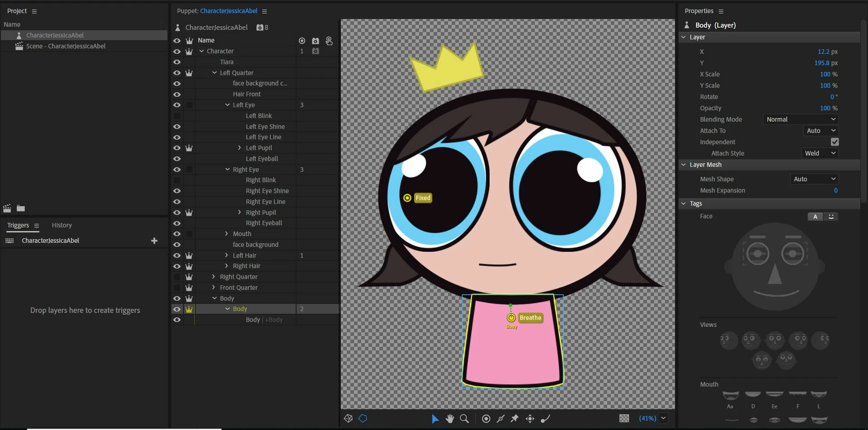Hide the Hair Front layer
This screenshot has height=430, width=868.
pos(177,95)
